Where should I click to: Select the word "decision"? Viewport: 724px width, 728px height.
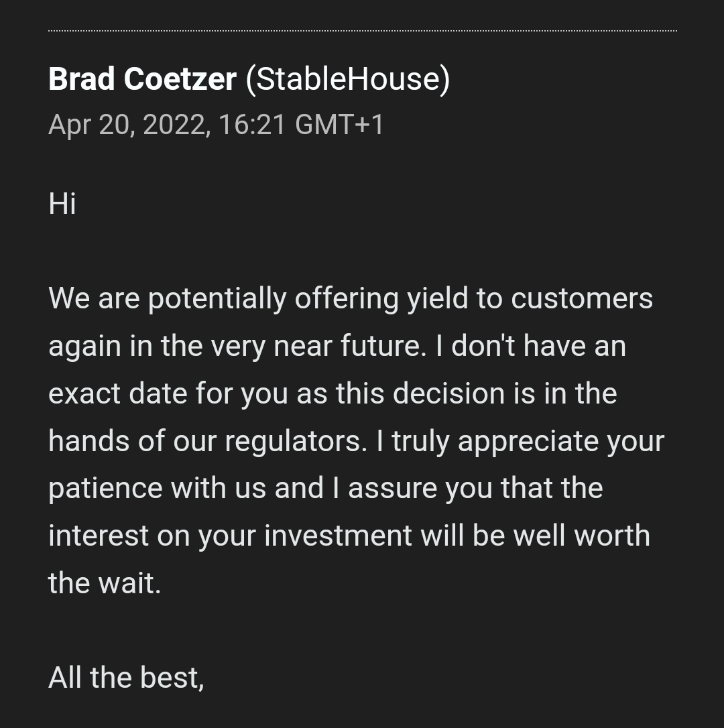[448, 393]
